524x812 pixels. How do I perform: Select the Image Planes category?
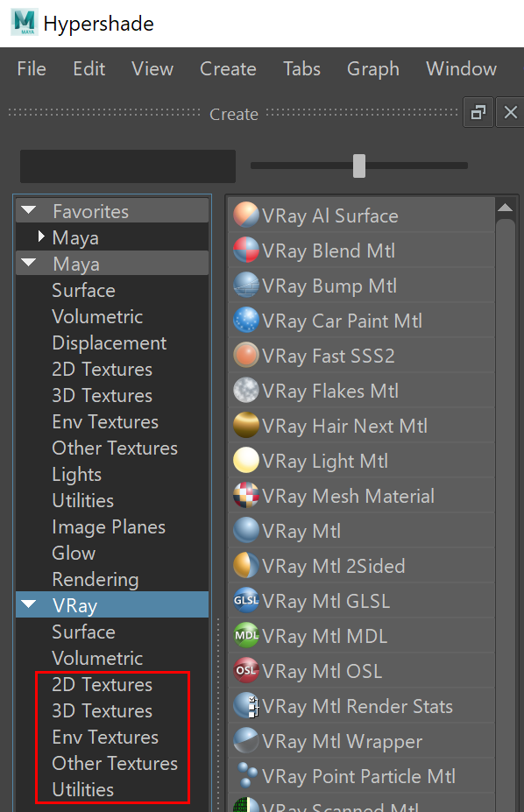(109, 527)
